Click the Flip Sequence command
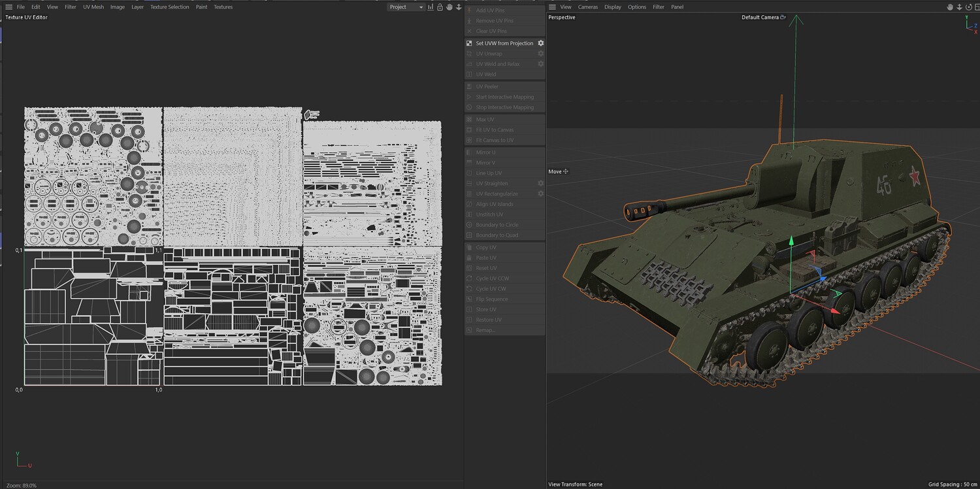The height and width of the screenshot is (489, 980). point(504,299)
